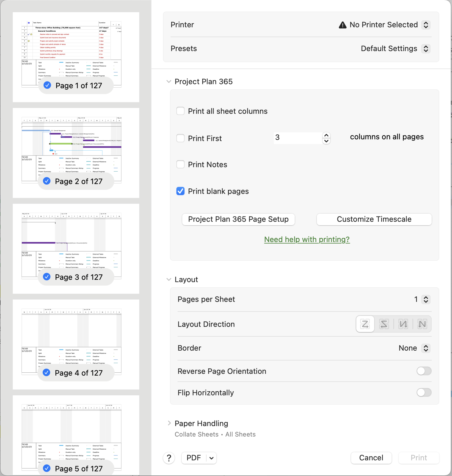Toggle the Page 1 of 127 checkmark

click(47, 85)
